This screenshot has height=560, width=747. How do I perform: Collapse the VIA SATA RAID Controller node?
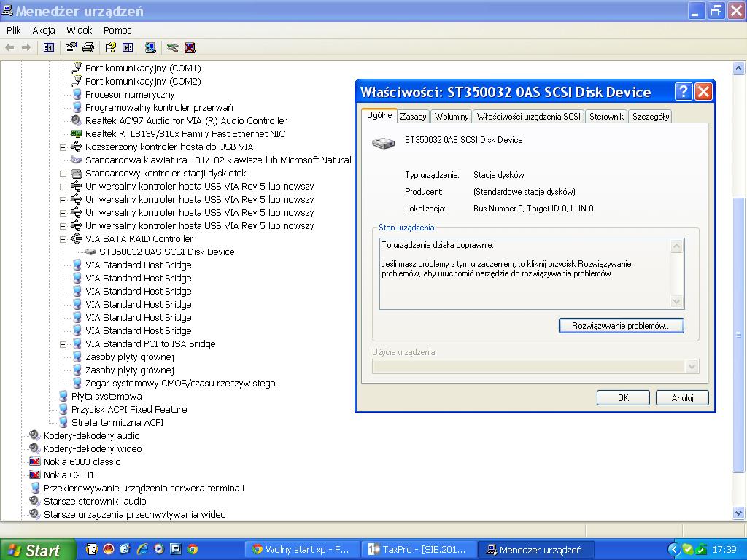63,239
